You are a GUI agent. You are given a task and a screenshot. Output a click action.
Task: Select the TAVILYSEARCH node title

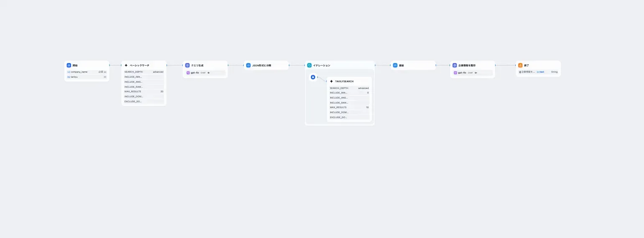click(344, 81)
